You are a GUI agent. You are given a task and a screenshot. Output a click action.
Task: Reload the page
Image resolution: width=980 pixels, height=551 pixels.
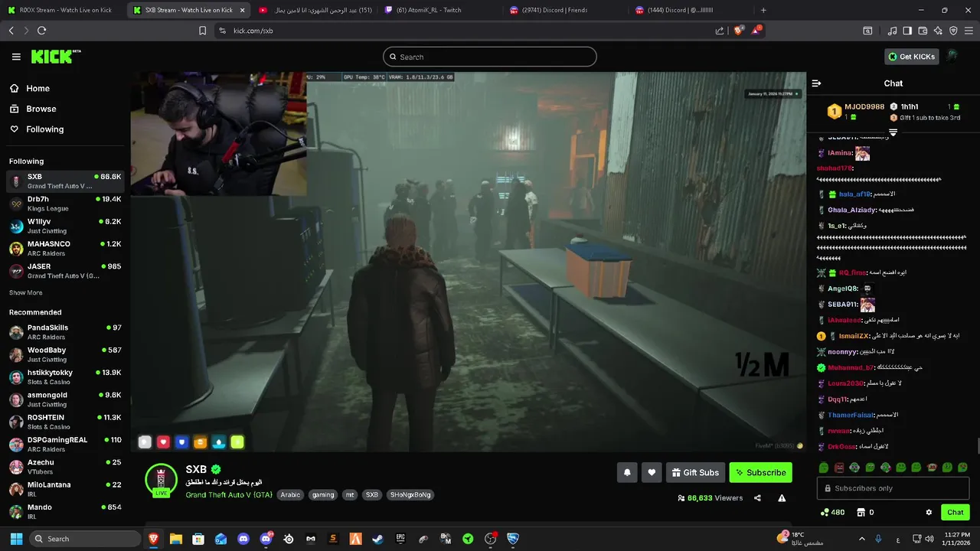click(41, 31)
